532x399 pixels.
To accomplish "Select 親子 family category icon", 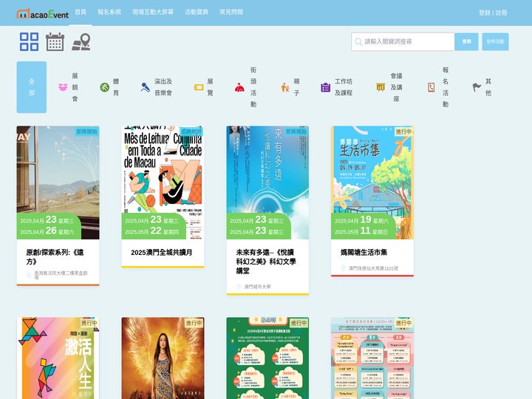I will point(285,87).
